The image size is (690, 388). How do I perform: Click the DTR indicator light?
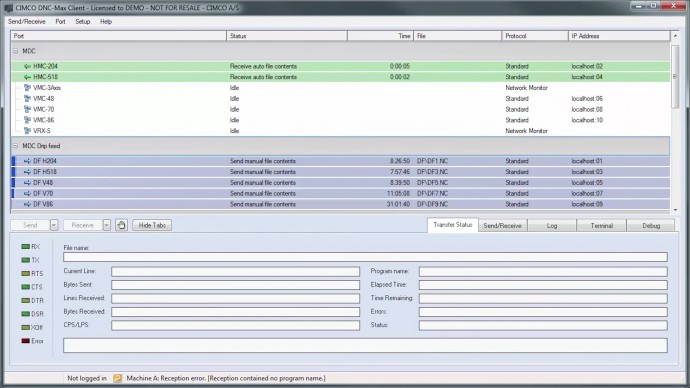click(x=26, y=300)
